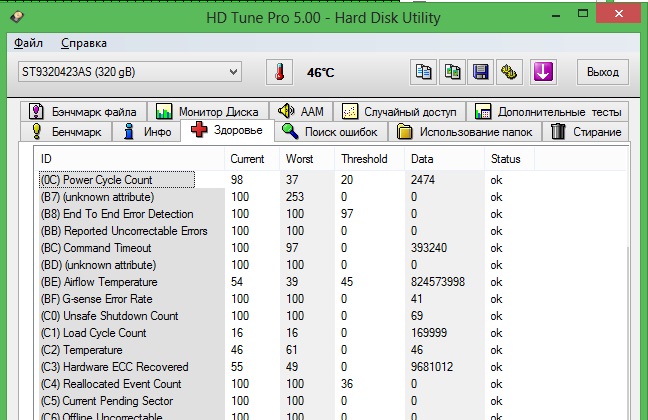Select the Power Cycle Count row
This screenshot has height=420, width=648.
tap(110, 180)
